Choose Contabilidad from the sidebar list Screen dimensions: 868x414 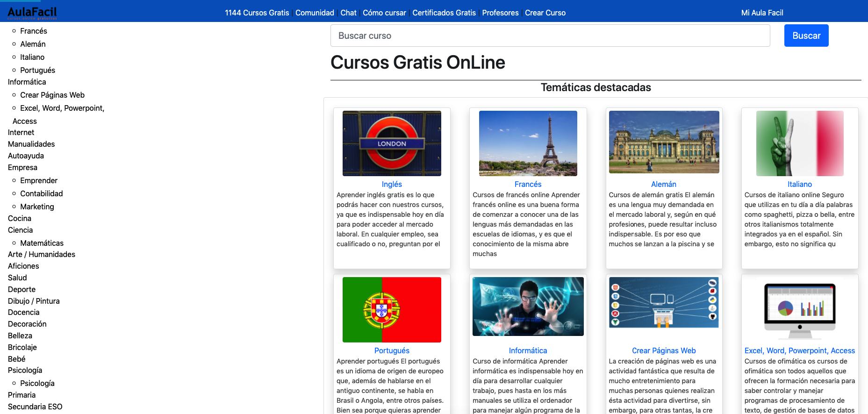[41, 193]
